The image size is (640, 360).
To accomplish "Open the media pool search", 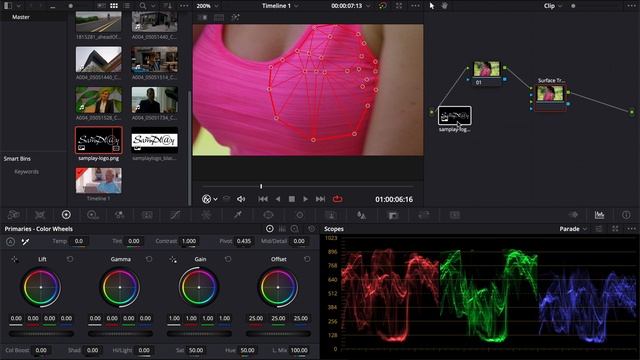I will 142,6.
